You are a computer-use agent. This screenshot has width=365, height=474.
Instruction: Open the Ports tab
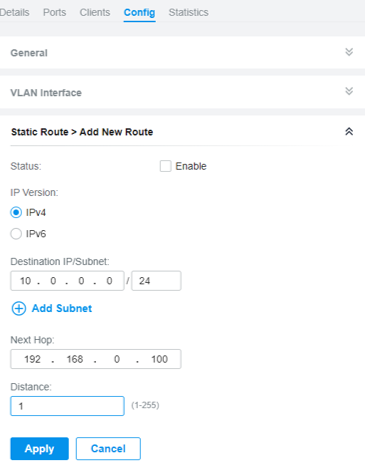tap(55, 12)
